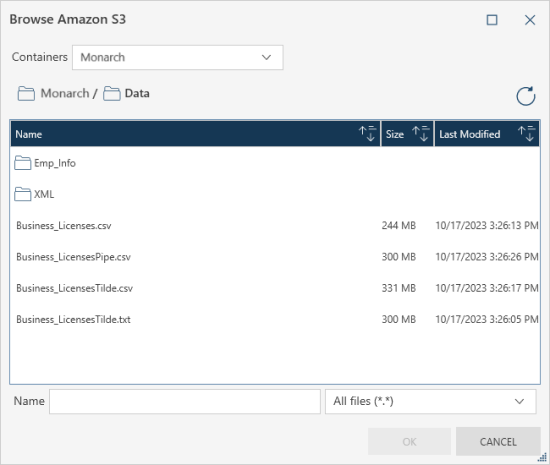Go to Data in the breadcrumb
Screen dimensions: 550x465
click(x=137, y=93)
